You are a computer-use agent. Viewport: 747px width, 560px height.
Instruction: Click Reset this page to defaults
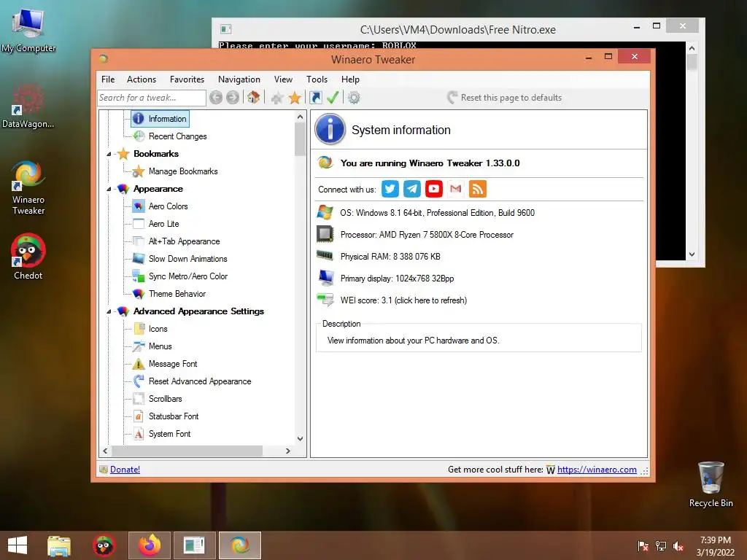click(x=505, y=98)
